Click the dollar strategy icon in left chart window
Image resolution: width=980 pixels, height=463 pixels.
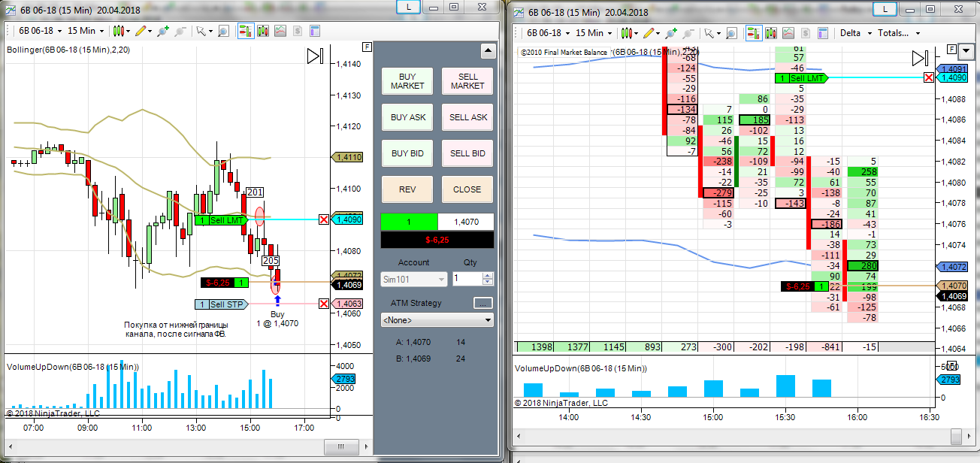coord(298,31)
